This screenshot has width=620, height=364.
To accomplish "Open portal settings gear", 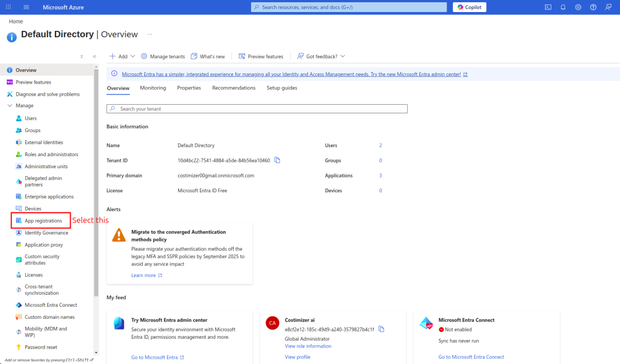I will 578,7.
